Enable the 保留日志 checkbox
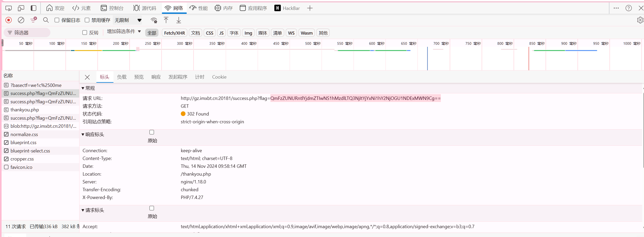This screenshot has height=237, width=644. coord(57,20)
